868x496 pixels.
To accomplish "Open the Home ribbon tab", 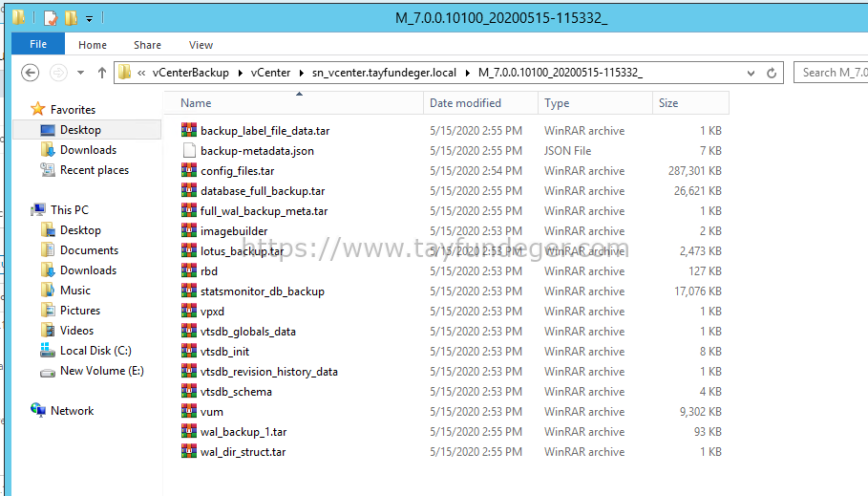I will coord(93,45).
